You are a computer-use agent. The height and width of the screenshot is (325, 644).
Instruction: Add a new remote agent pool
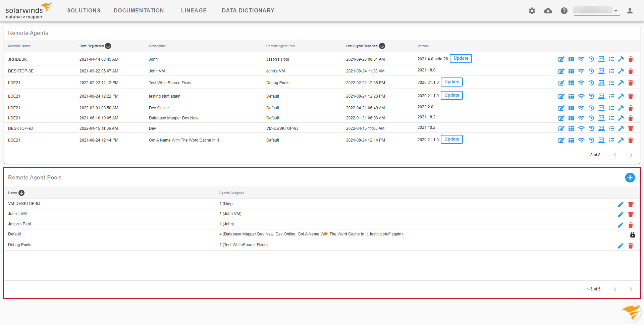point(630,178)
